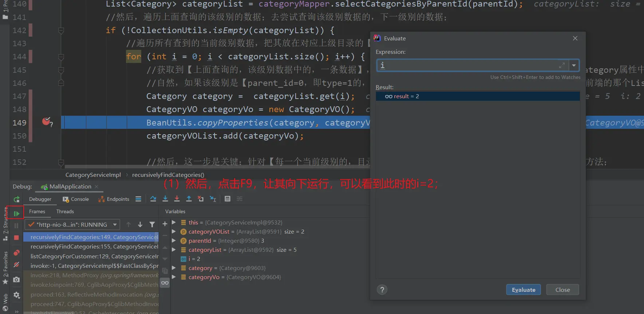Viewport: 644px width, 314px height.
Task: Click the Run to Cursor icon
Action: click(213, 199)
